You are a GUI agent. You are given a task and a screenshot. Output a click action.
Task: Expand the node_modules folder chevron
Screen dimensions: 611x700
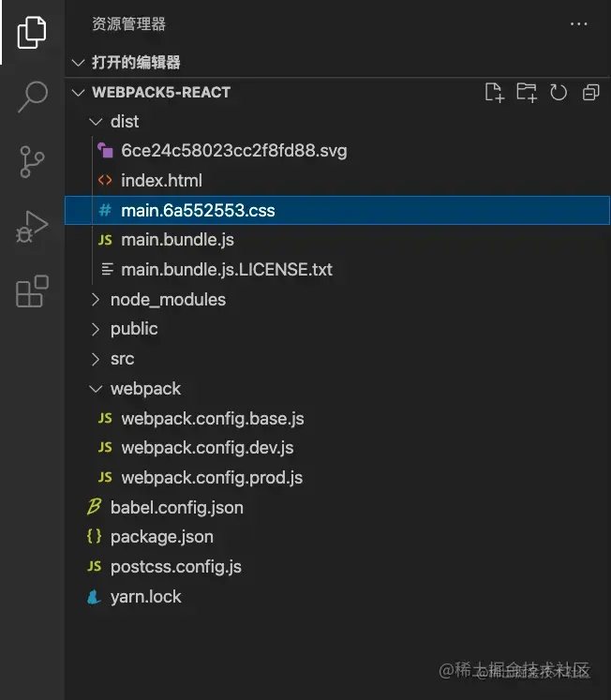click(95, 300)
